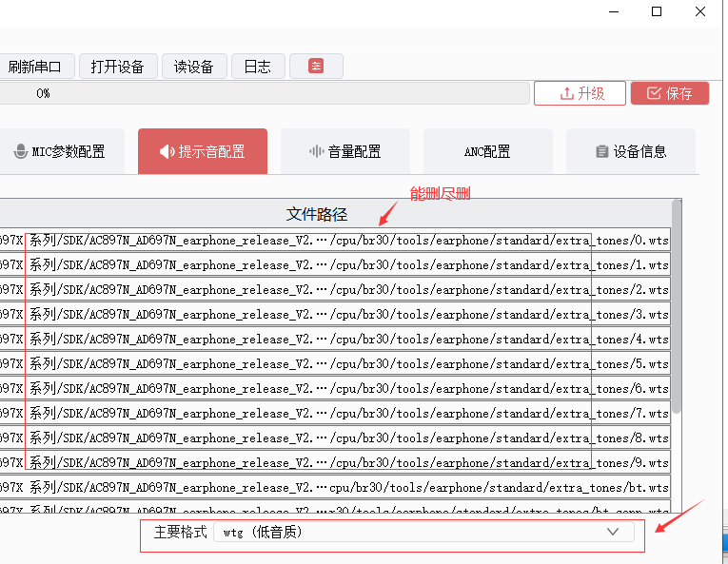Click the 读设备 button
This screenshot has width=728, height=564.
[194, 67]
